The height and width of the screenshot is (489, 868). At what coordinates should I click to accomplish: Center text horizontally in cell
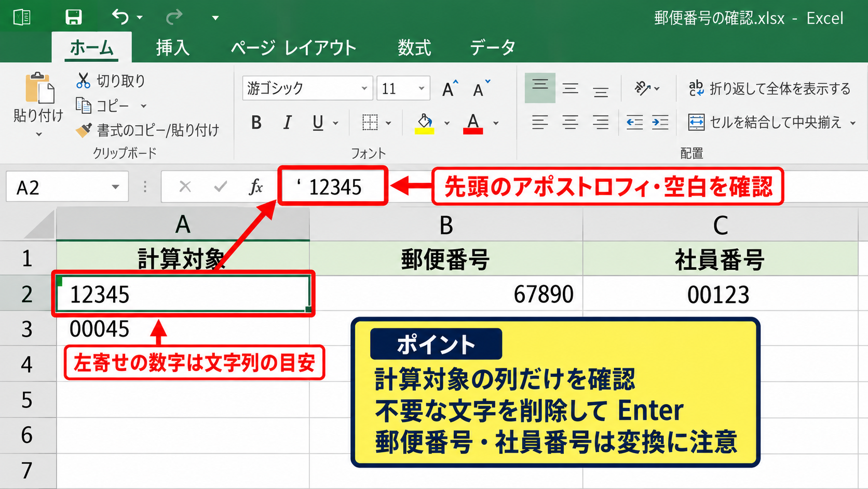tap(571, 122)
